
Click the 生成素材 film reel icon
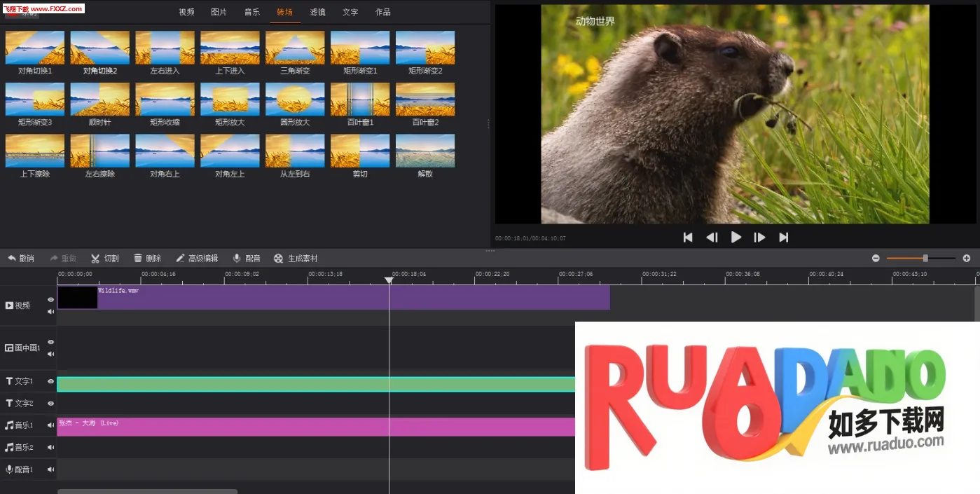coord(295,259)
